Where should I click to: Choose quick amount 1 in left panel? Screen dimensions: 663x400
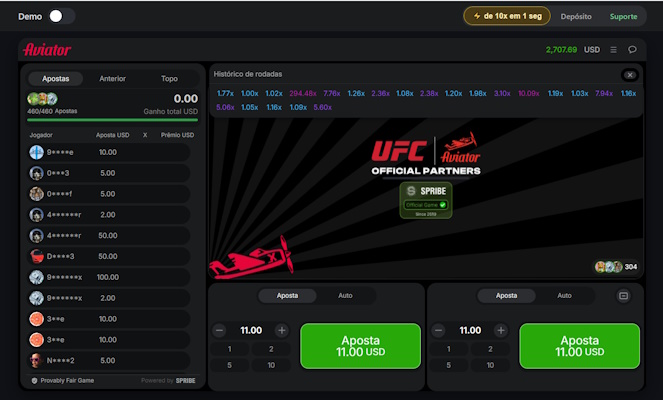[230, 349]
